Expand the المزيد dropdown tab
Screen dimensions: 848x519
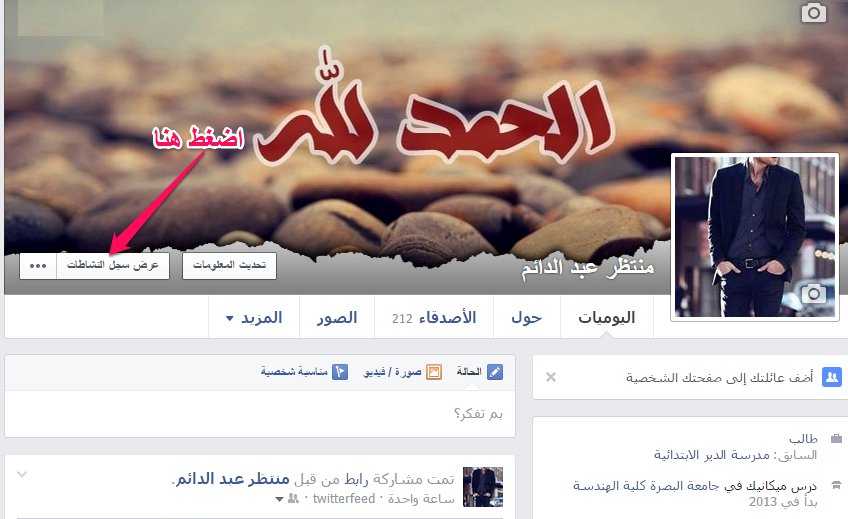254,317
